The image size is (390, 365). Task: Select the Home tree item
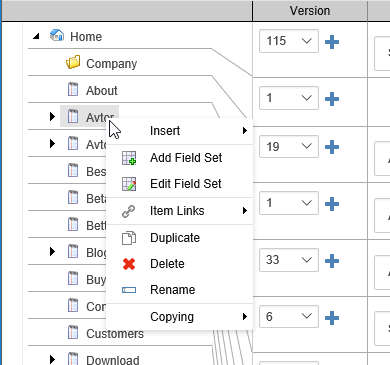(86, 36)
